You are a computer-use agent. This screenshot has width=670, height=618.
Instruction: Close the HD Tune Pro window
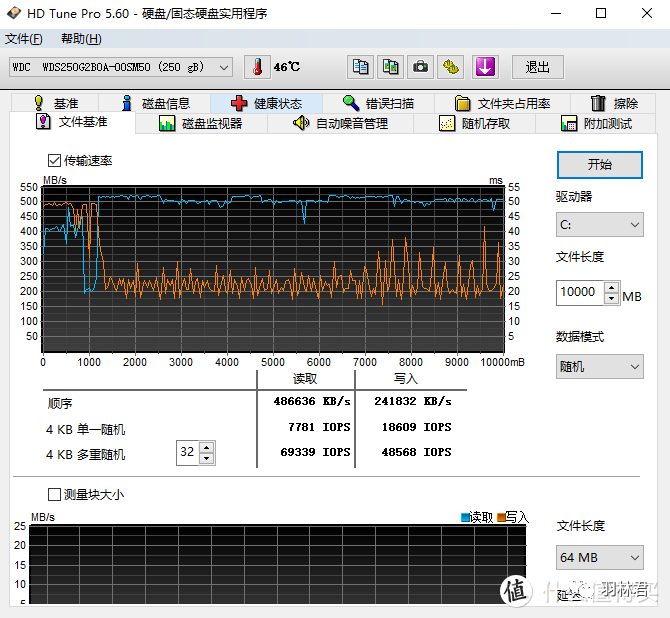pos(647,13)
